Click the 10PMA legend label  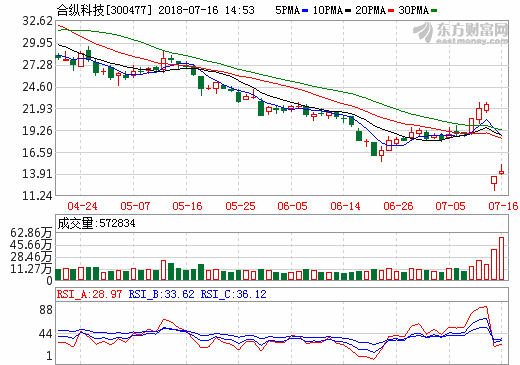click(328, 10)
